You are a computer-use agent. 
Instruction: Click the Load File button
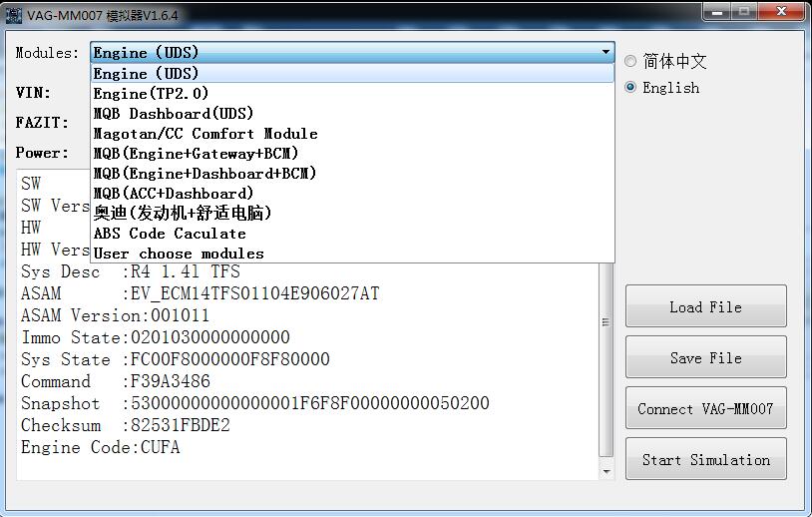706,306
